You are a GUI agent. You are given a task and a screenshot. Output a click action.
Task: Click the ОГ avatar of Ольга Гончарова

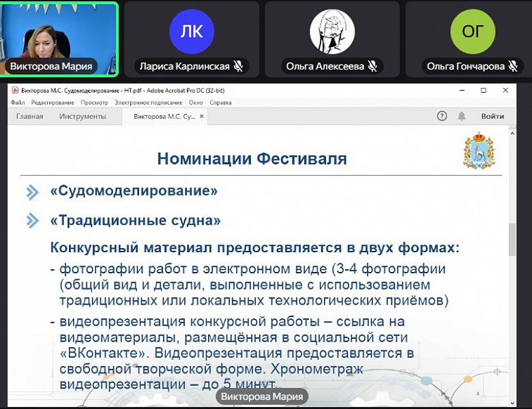473,31
